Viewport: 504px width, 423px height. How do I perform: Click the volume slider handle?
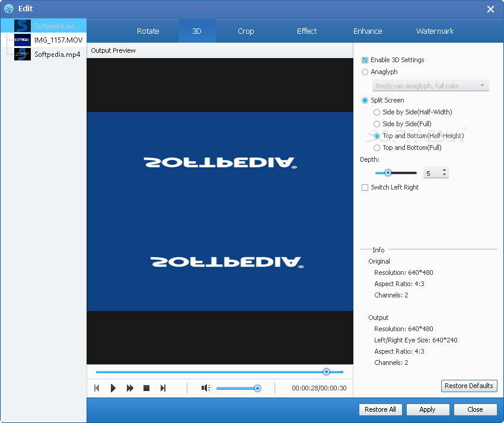point(257,388)
